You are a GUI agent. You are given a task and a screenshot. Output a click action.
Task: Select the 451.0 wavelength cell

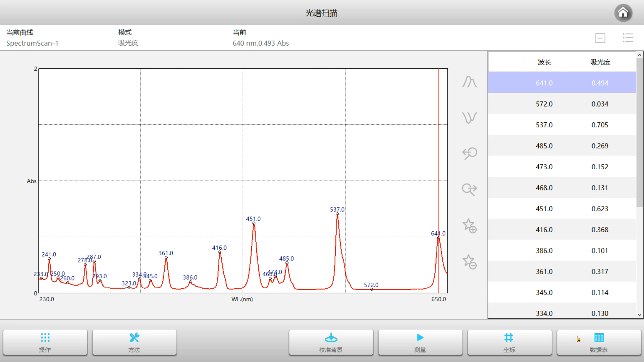pos(544,208)
